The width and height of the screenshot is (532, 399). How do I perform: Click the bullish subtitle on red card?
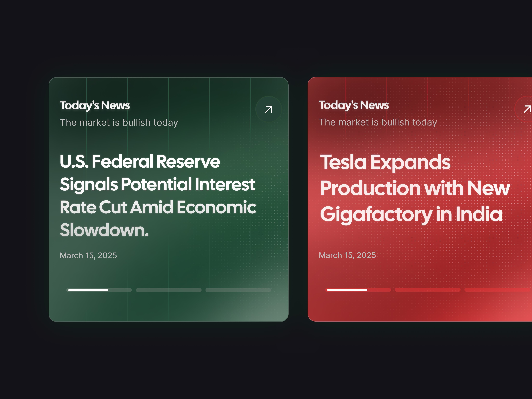[378, 122]
